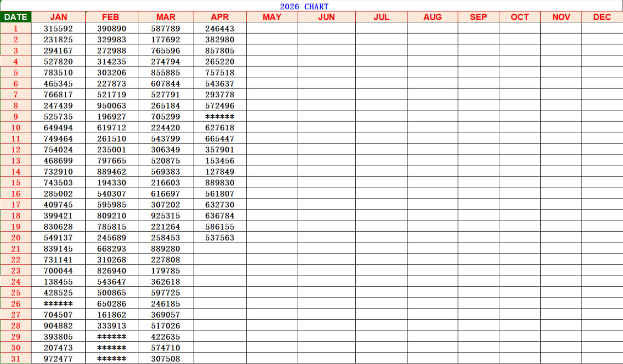
Task: Click the 2026 CHART title
Action: 304,6
